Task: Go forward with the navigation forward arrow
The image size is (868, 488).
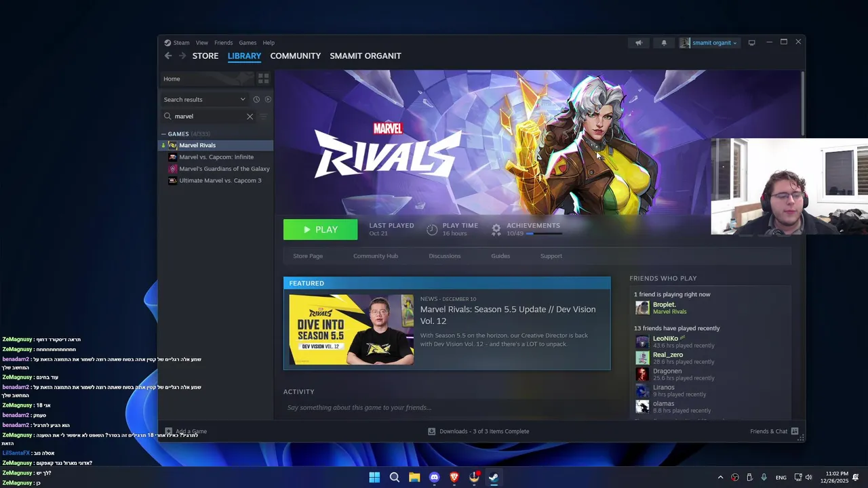Action: (182, 56)
